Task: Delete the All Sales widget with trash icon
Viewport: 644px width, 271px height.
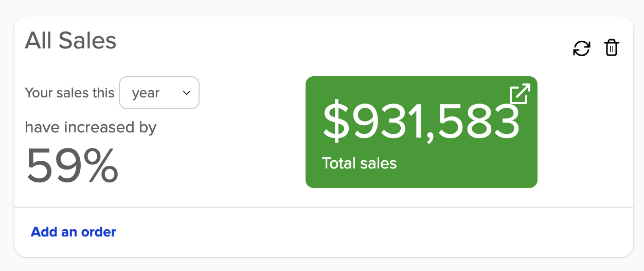Action: pos(611,48)
